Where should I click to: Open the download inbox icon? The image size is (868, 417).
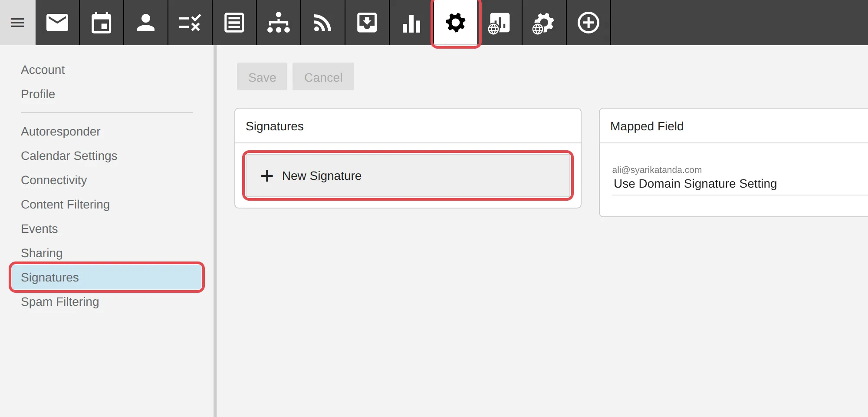tap(367, 23)
